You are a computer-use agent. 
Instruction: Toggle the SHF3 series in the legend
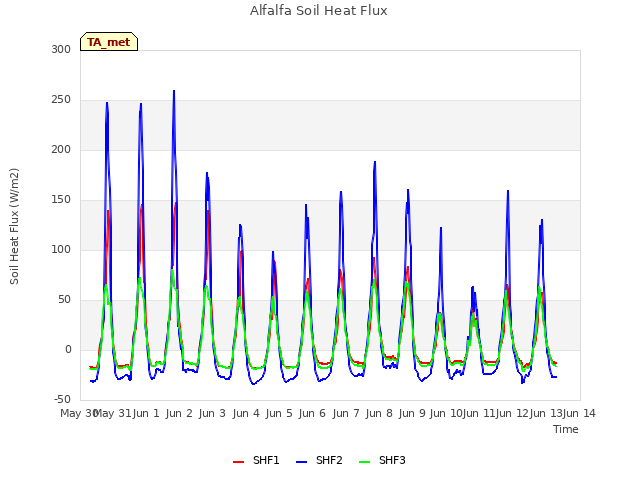(382, 460)
